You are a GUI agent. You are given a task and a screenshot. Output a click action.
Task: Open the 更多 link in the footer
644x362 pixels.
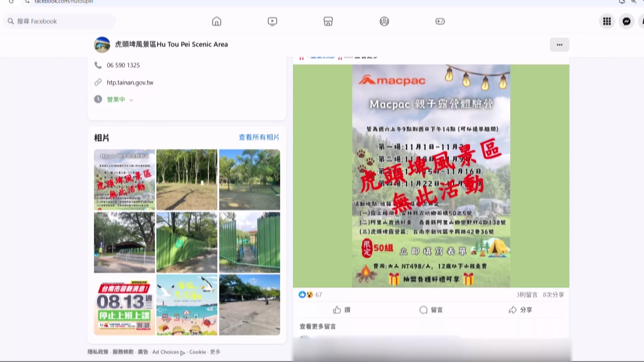215,352
